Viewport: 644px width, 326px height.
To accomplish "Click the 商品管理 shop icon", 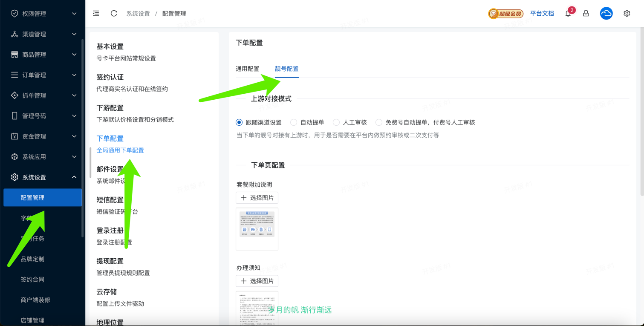I will point(14,55).
